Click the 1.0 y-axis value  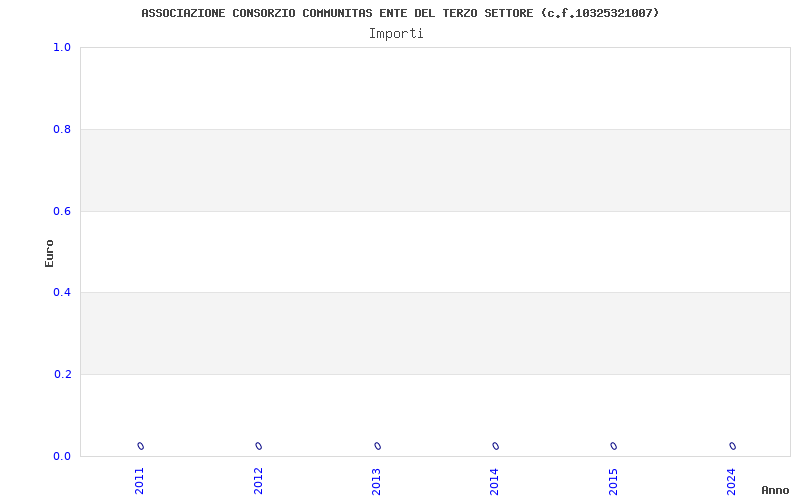[x=62, y=47]
